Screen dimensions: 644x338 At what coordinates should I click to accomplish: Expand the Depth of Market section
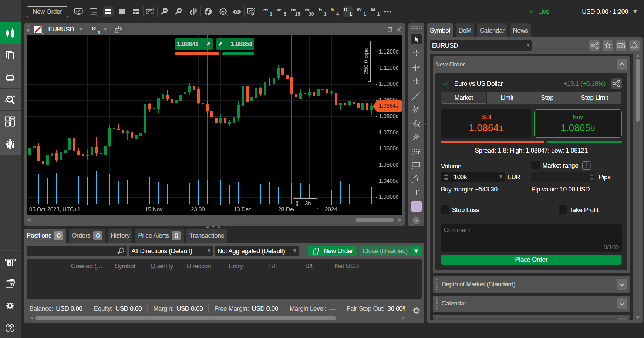pos(622,284)
